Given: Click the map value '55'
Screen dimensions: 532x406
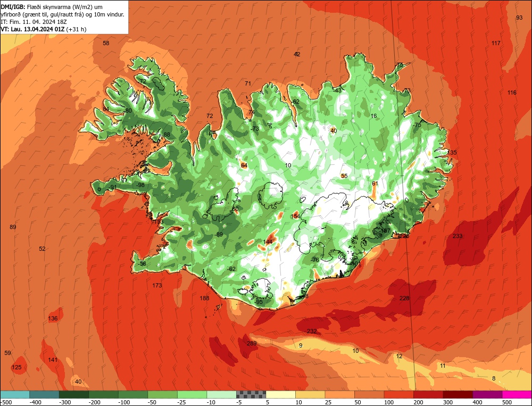Looking at the screenshot, I should tap(344, 176).
